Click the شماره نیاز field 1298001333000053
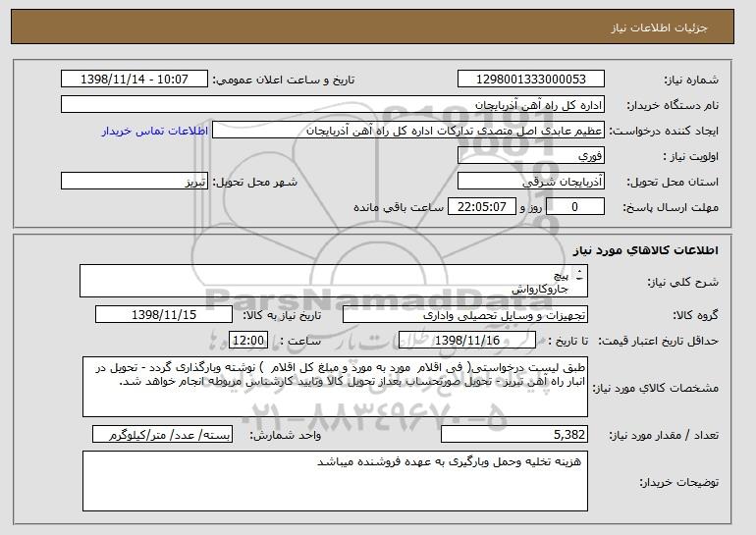This screenshot has height=535, width=756. tap(531, 80)
